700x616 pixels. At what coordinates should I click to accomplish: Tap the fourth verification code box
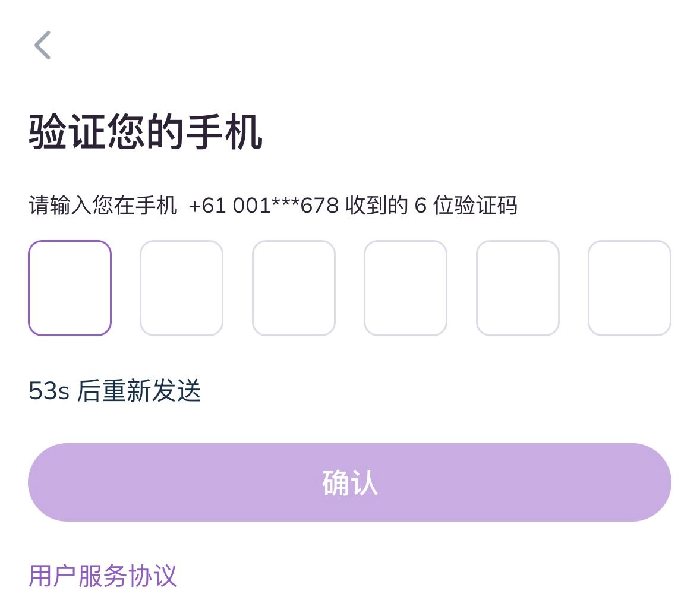pos(405,288)
